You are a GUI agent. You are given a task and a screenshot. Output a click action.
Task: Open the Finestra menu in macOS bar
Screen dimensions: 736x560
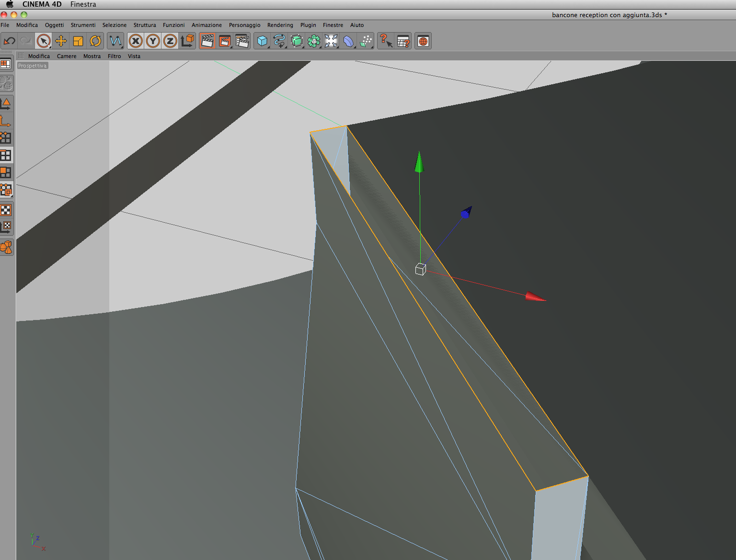pyautogui.click(x=83, y=4)
